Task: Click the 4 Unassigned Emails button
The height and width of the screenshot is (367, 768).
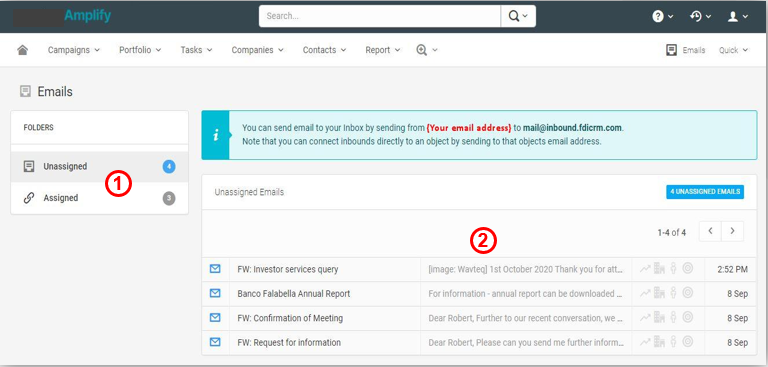Action: pyautogui.click(x=705, y=192)
